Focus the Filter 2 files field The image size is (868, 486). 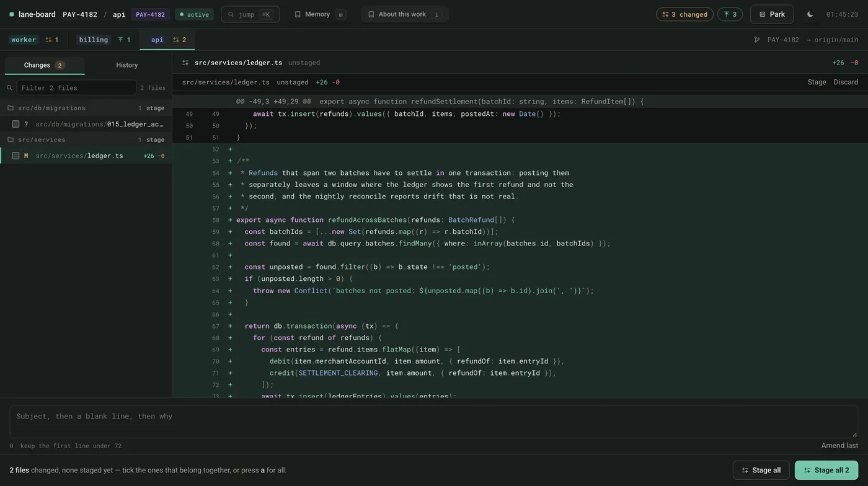tap(76, 87)
